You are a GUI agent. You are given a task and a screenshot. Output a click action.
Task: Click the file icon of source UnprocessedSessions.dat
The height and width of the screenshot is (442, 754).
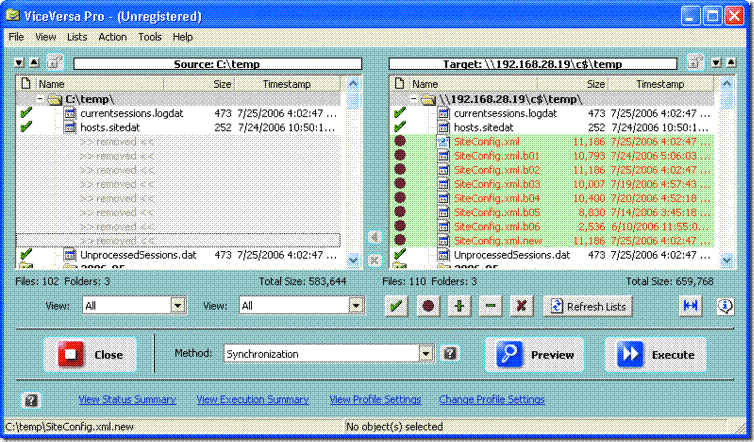(70, 255)
